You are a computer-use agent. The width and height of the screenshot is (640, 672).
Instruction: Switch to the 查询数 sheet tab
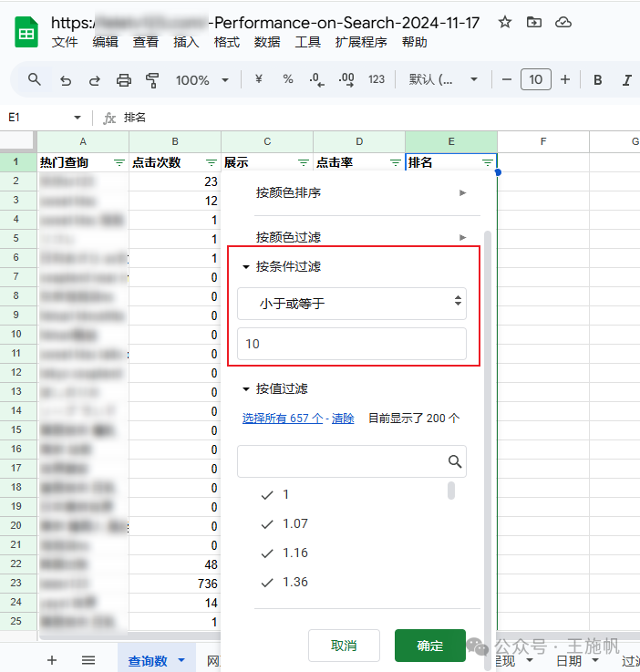(x=148, y=660)
